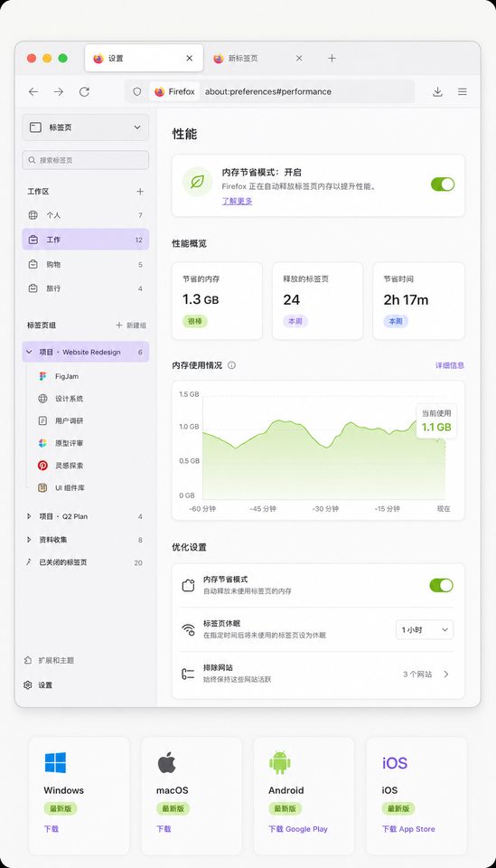Screen dimensions: 496x868
Task: Open the 1 小时 sleep time dropdown
Action: coord(425,630)
